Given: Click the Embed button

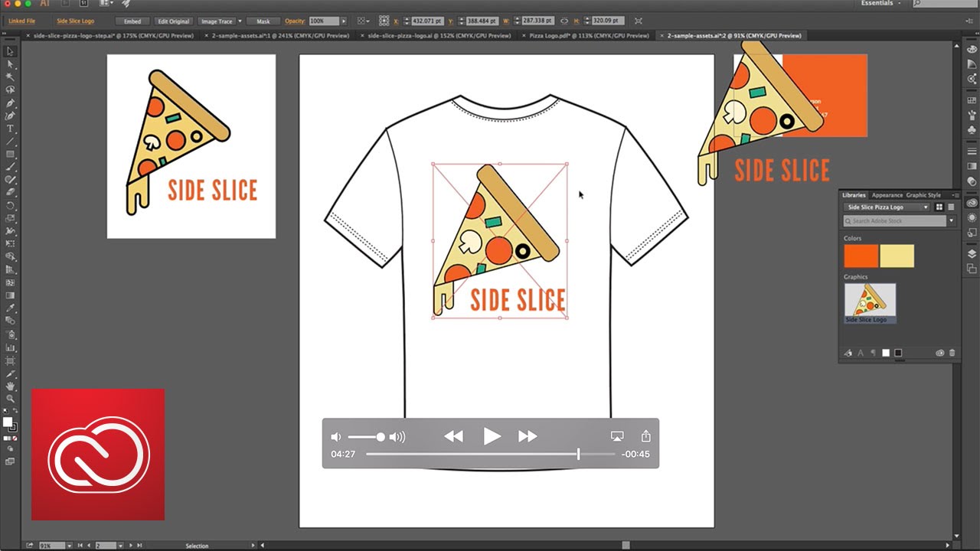Looking at the screenshot, I should (132, 21).
